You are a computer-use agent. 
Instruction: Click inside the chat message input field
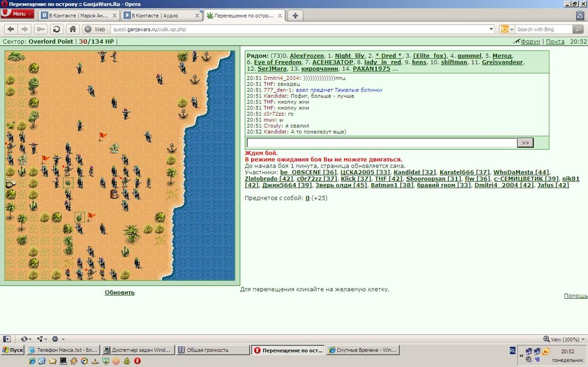pos(382,143)
